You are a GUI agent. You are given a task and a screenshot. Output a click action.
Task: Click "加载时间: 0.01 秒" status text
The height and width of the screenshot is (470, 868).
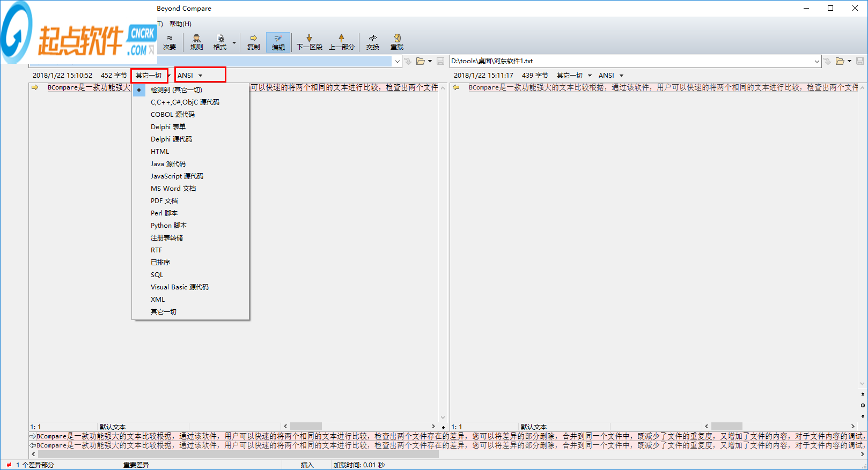[x=359, y=465]
